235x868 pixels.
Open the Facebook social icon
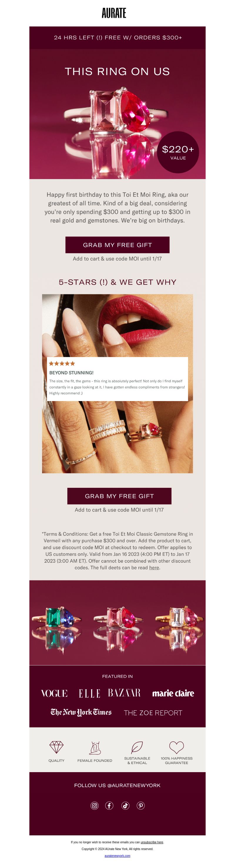109,805
